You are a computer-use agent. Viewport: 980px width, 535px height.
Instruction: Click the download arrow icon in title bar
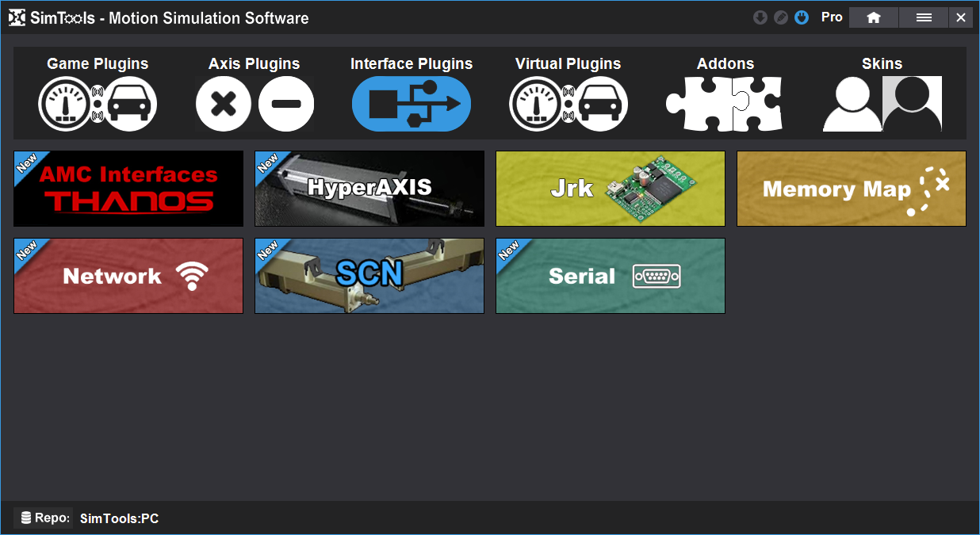(x=760, y=17)
